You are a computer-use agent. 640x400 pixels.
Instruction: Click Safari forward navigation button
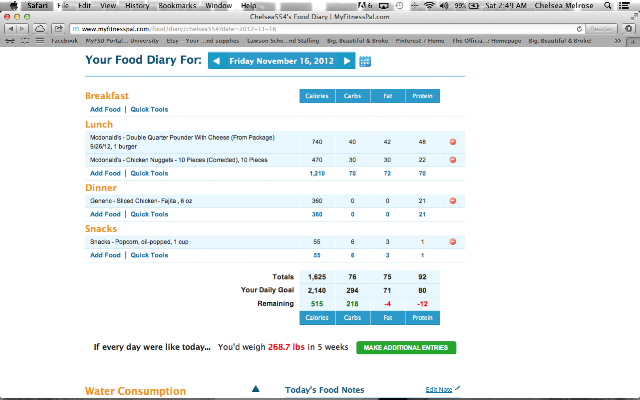(22, 29)
